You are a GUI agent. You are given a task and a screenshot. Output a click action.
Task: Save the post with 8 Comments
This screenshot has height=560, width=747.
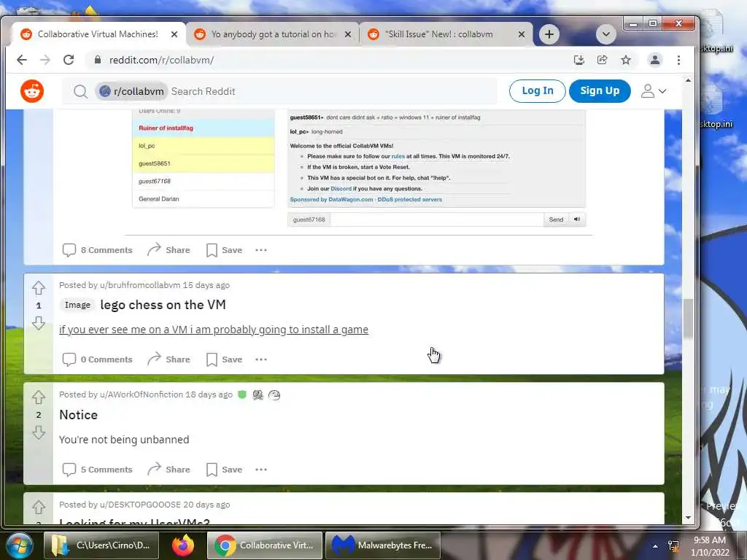225,250
